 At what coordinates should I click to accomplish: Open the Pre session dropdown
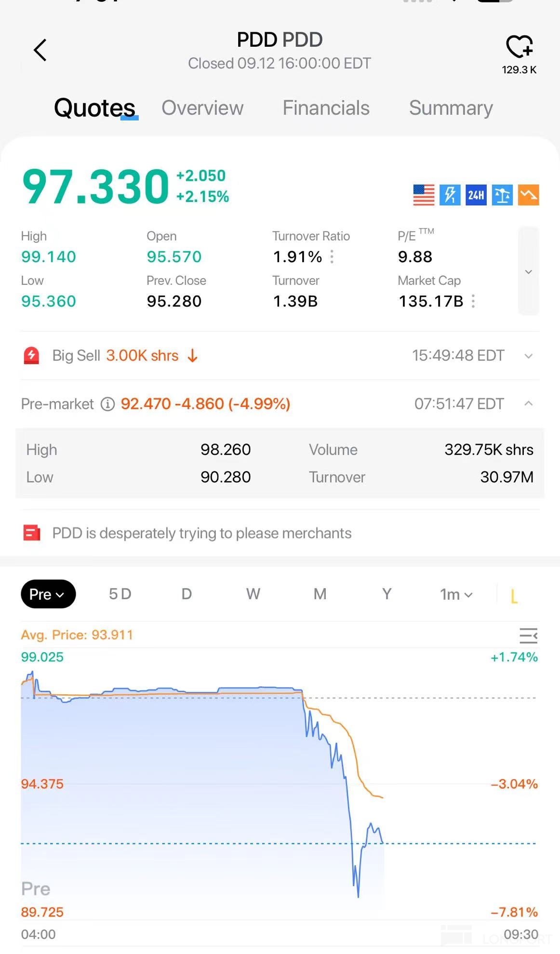pyautogui.click(x=48, y=594)
